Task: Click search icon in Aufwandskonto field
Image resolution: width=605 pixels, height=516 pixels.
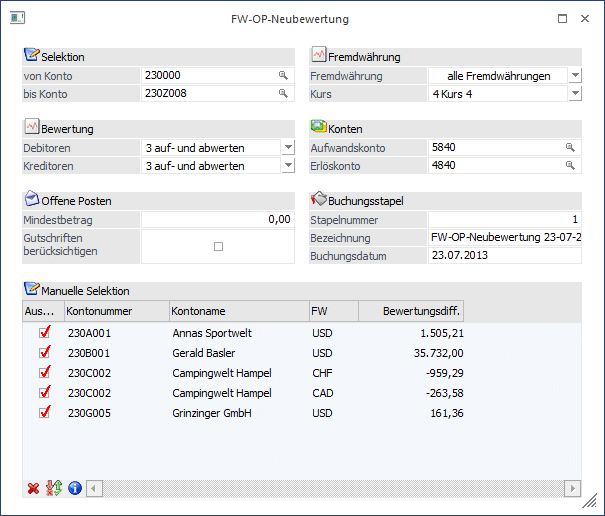Action: pyautogui.click(x=571, y=147)
